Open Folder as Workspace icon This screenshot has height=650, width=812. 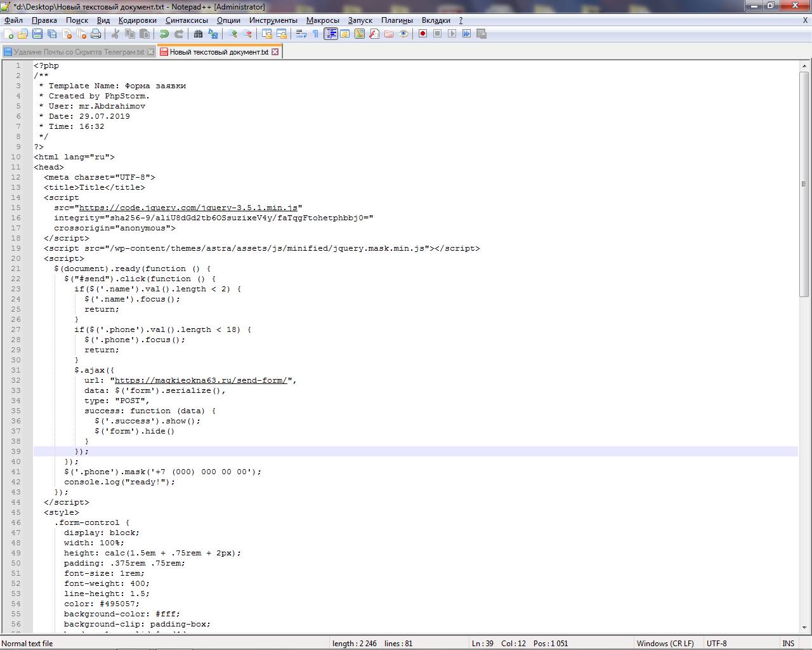coord(389,34)
